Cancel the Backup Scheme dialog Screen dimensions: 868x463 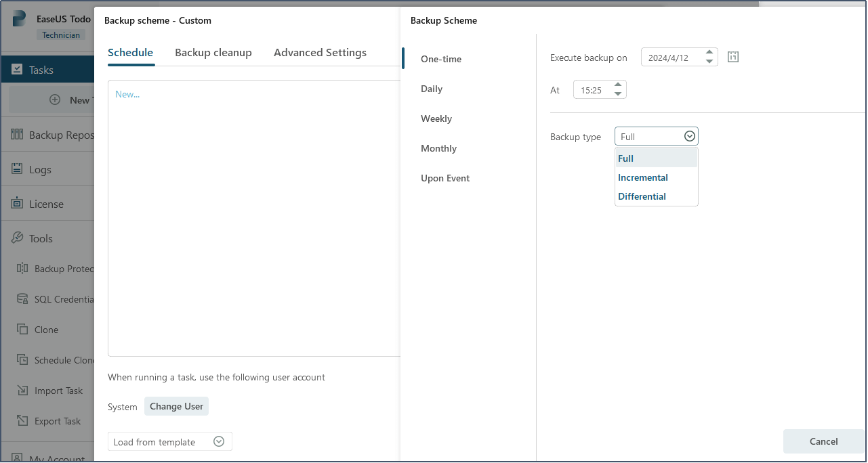point(823,441)
